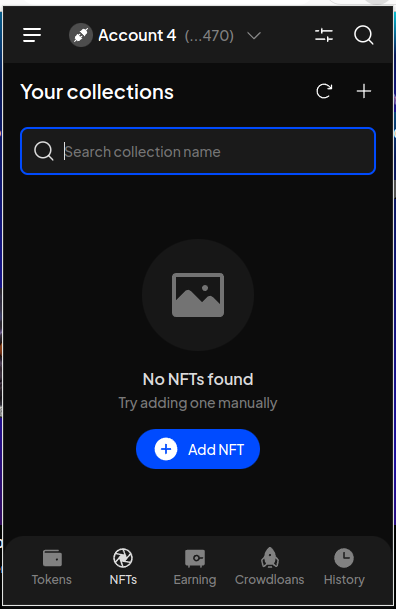
Task: Click the Account 4 plug avatar icon
Action: coord(81,35)
